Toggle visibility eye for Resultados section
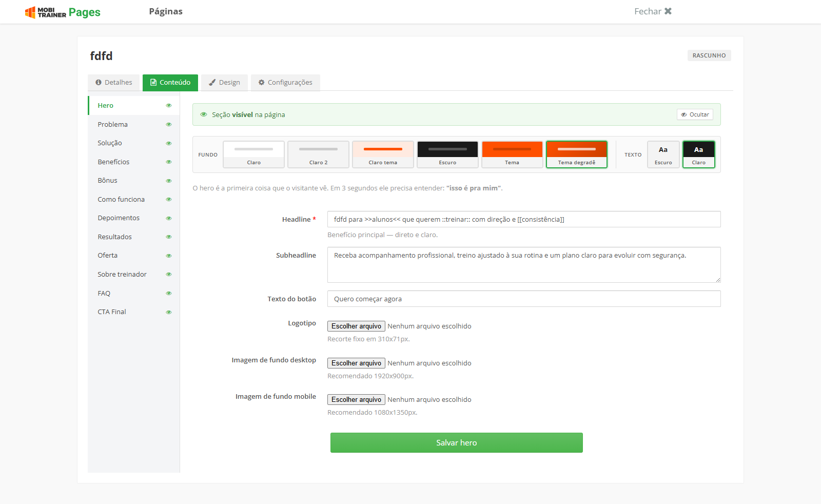The width and height of the screenshot is (821, 504). [x=169, y=237]
